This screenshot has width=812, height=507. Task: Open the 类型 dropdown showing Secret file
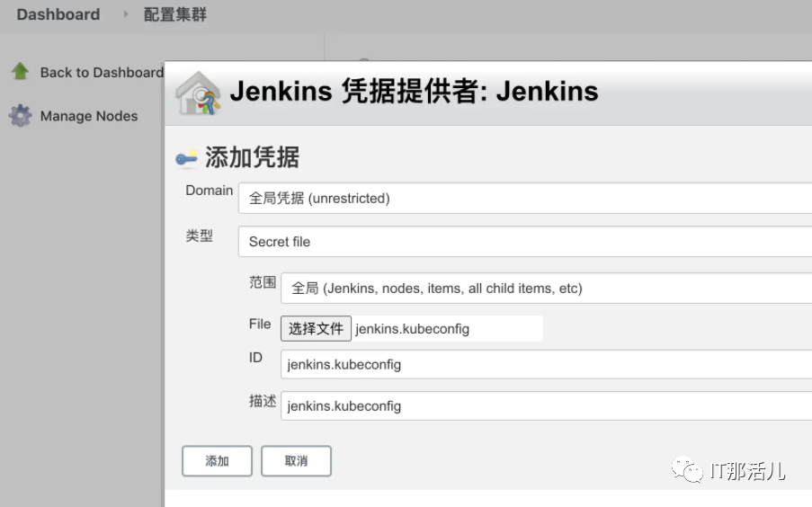click(x=525, y=241)
